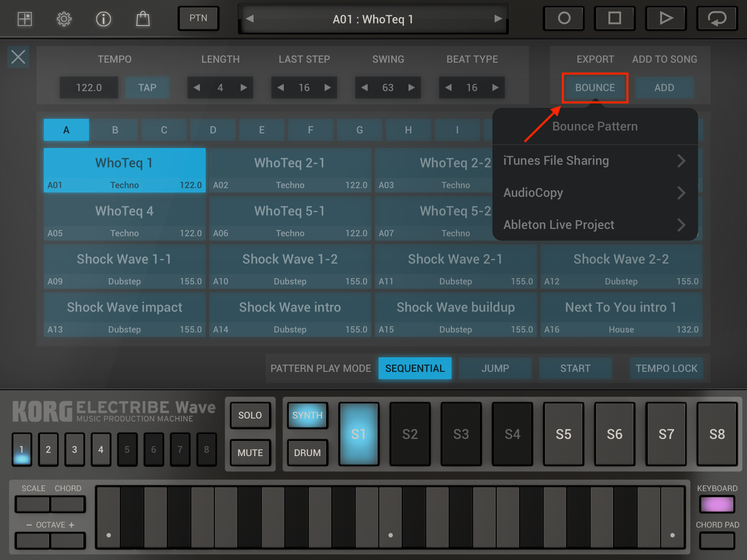Toggle the START option
Screen dimensions: 747x560
click(x=576, y=368)
